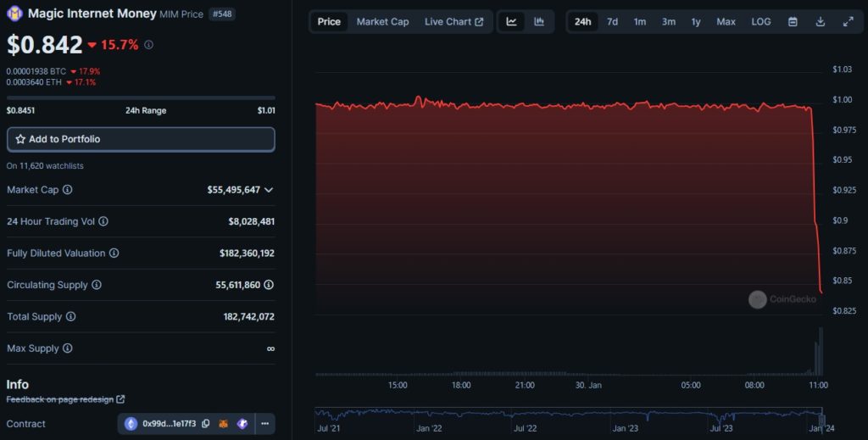Image resolution: width=868 pixels, height=440 pixels.
Task: Click Add to Portfolio button
Action: tap(141, 140)
